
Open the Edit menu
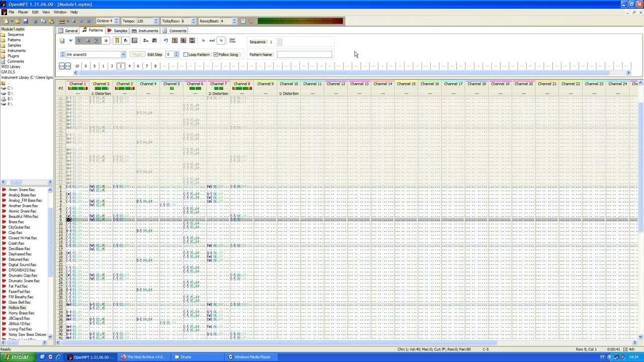point(35,12)
